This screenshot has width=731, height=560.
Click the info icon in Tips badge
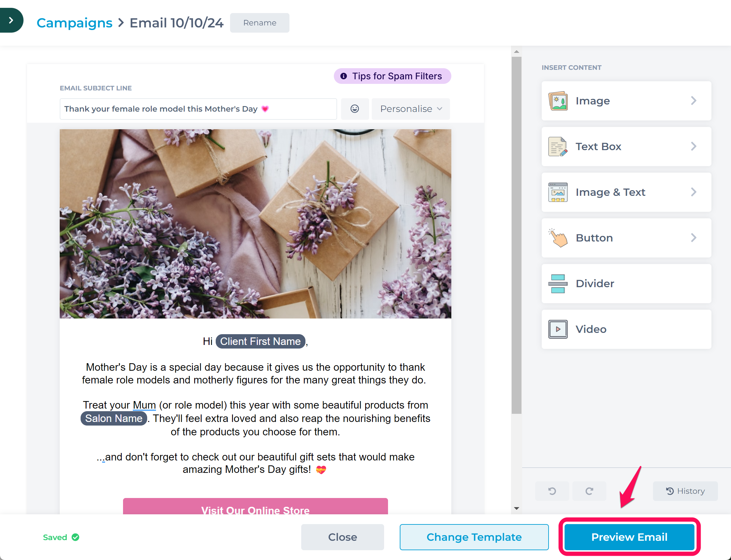tap(343, 76)
